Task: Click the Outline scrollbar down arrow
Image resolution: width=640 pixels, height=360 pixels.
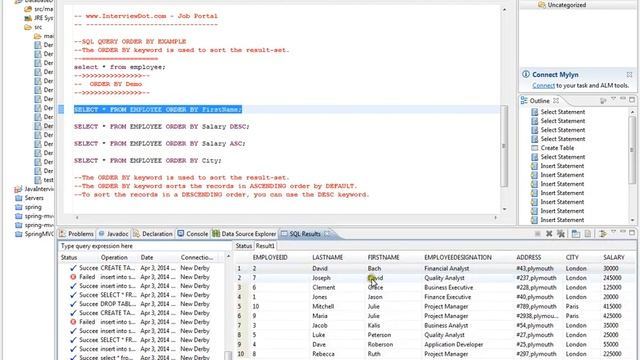Action: 632,220
